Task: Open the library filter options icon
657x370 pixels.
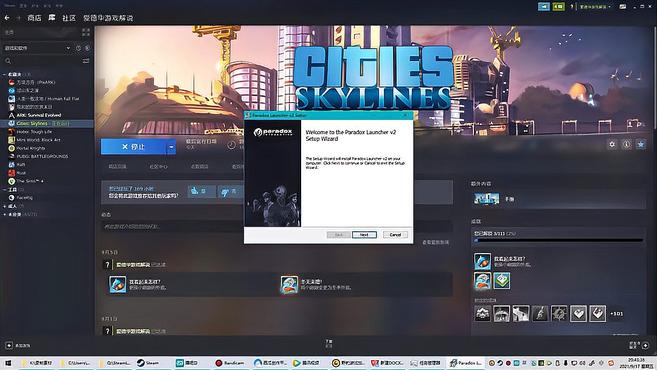Action: tap(86, 61)
